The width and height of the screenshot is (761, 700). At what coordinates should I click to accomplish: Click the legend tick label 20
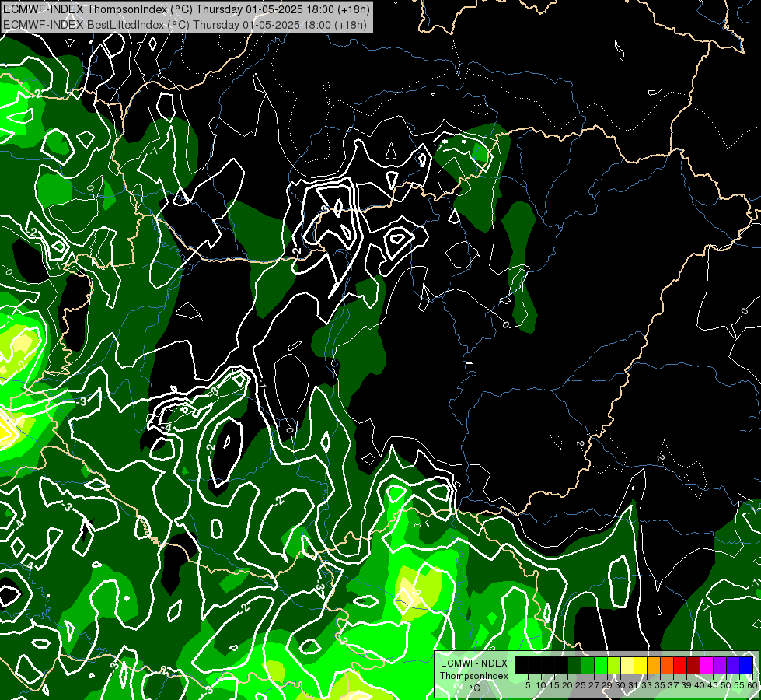[567, 685]
